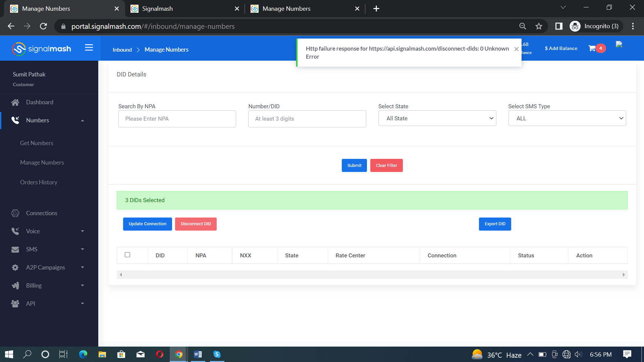Focus the Search By NPA field
The width and height of the screenshot is (644, 362).
(177, 119)
